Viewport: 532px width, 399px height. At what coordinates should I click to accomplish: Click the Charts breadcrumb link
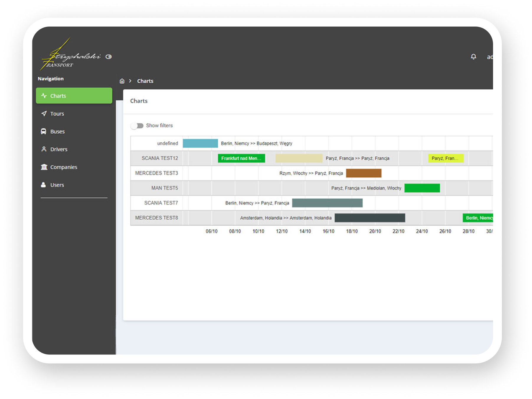point(145,81)
